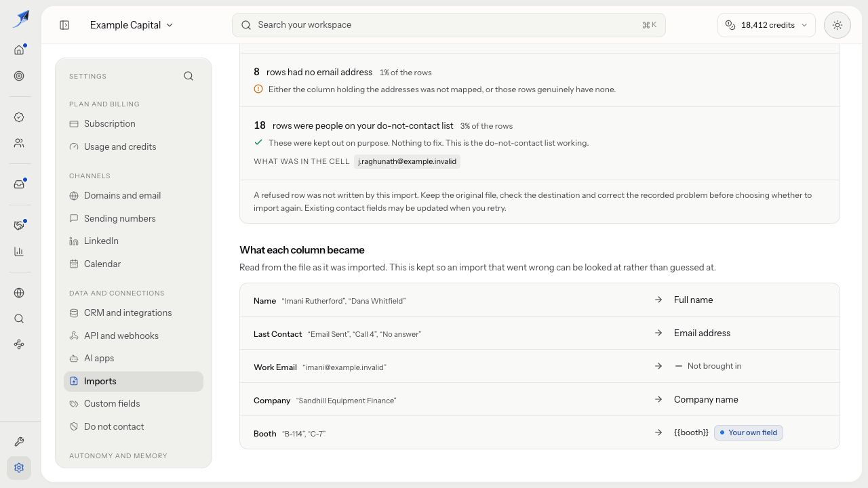This screenshot has width=868, height=488.
Task: Open Usage and credits
Action: tap(134, 146)
